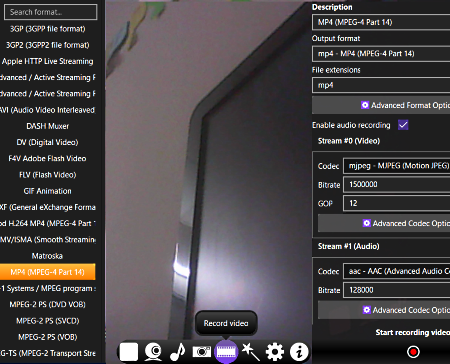Viewport: 450px width, 364px height.
Task: Select DV (Digital Video) format
Action: point(48,142)
